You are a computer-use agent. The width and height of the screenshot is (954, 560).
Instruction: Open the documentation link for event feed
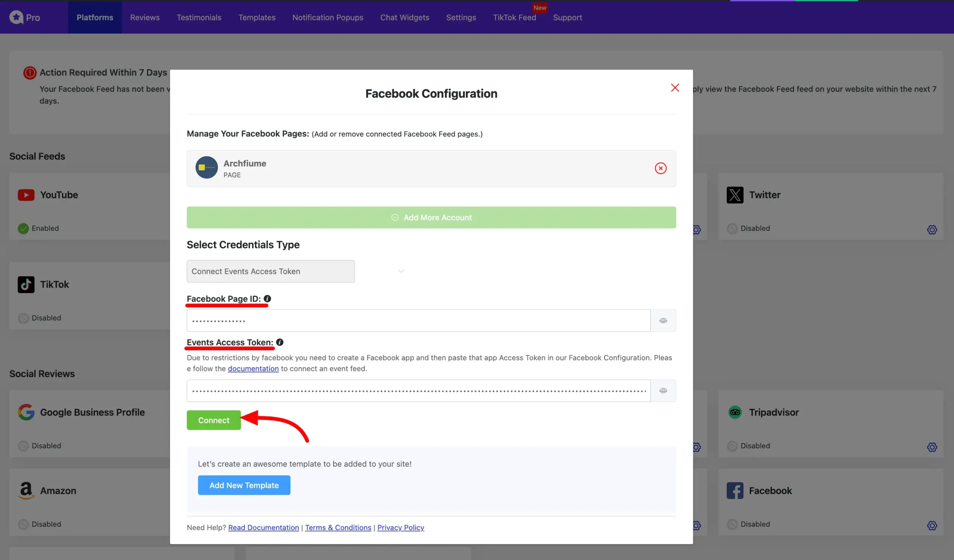coord(253,368)
